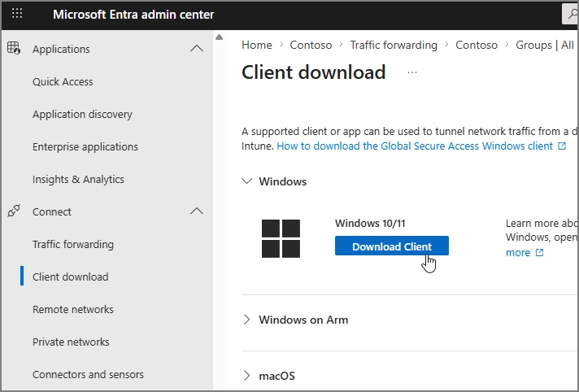Open Remote networks in sidebar

73,309
